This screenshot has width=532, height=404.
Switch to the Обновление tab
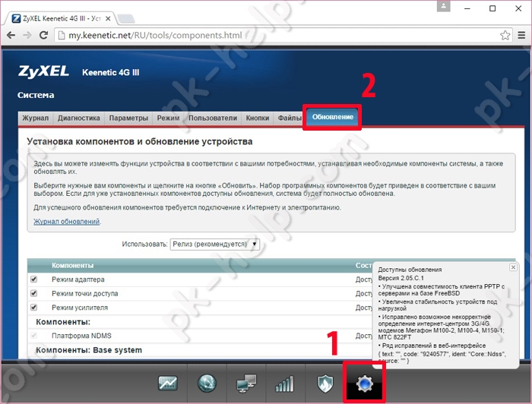pos(333,117)
